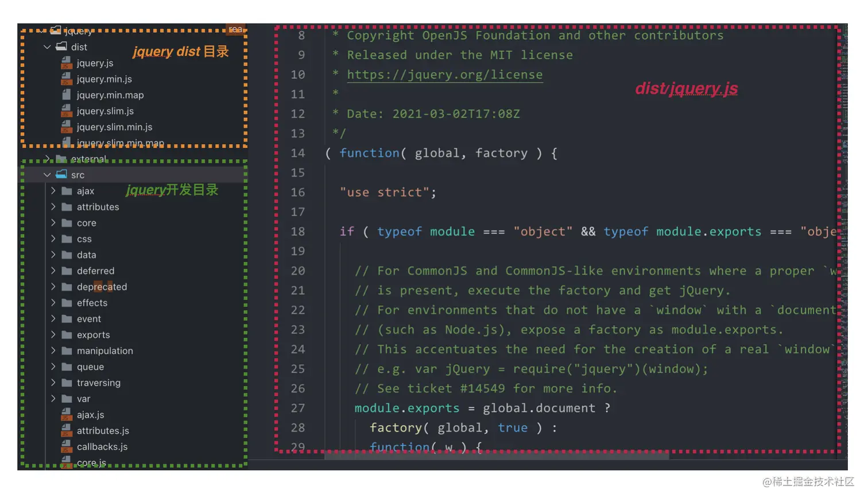Click the deprecated folder icon
The height and width of the screenshot is (501, 868).
click(67, 287)
